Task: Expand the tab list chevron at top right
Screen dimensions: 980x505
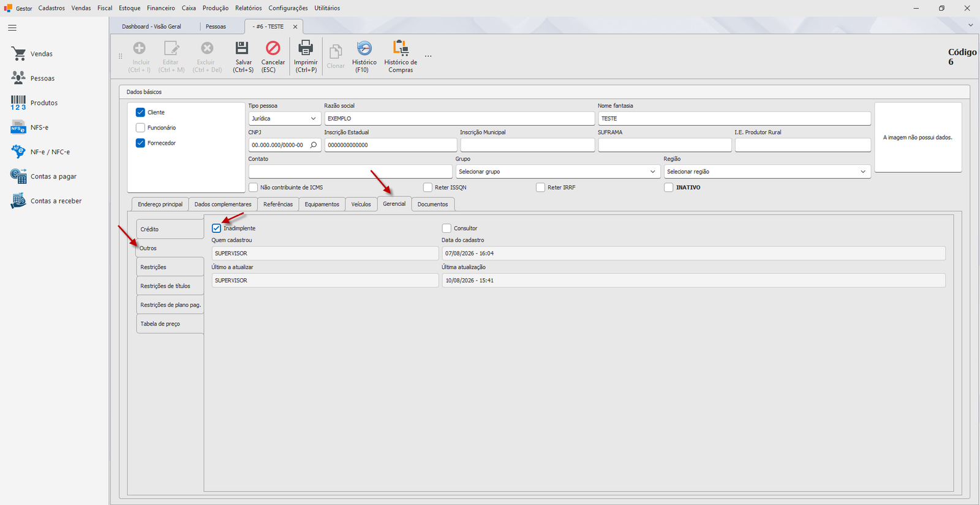Action: coord(970,25)
